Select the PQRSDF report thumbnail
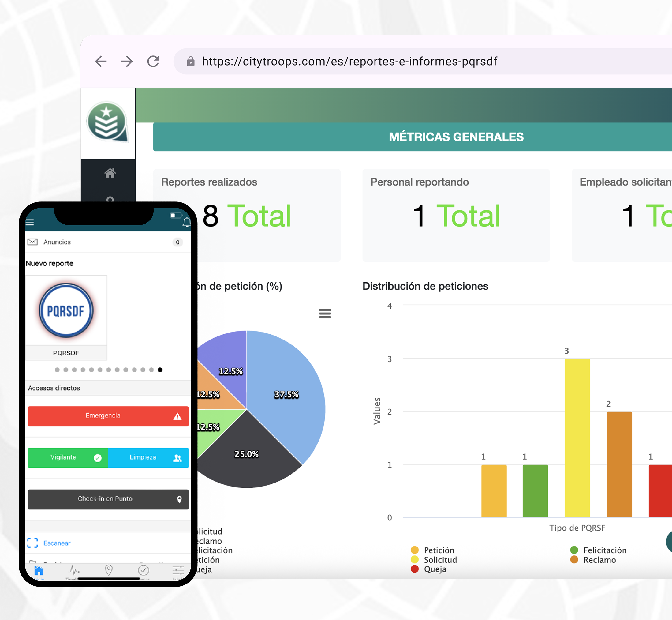 pyautogui.click(x=66, y=318)
